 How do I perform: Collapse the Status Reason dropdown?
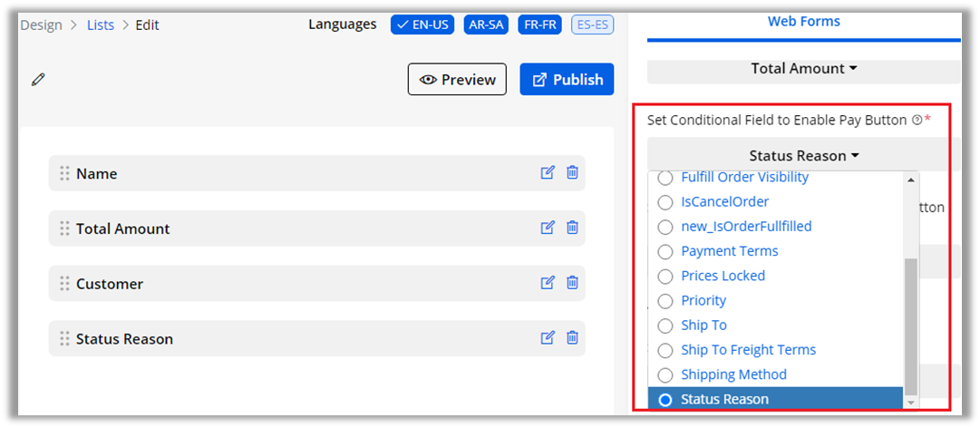803,156
